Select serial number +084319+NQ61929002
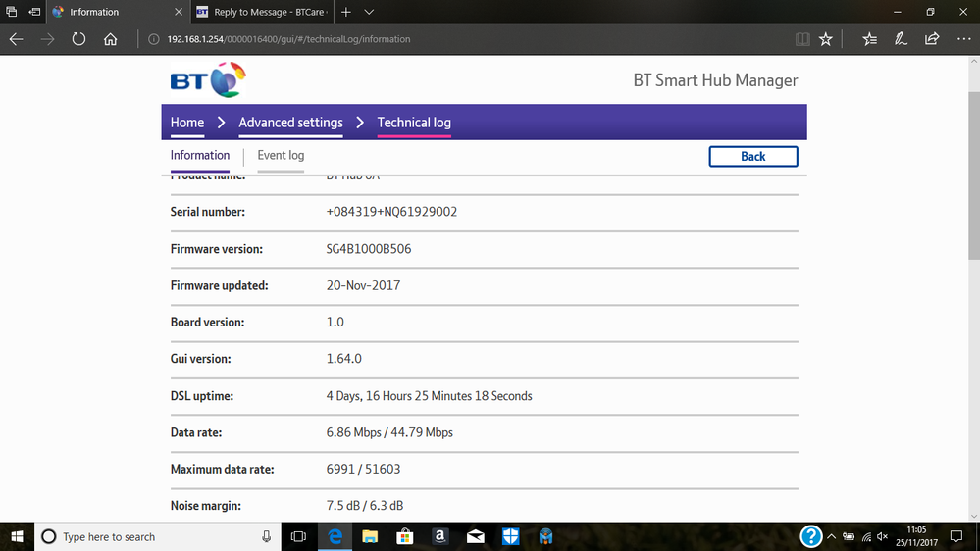The height and width of the screenshot is (551, 980). point(391,212)
